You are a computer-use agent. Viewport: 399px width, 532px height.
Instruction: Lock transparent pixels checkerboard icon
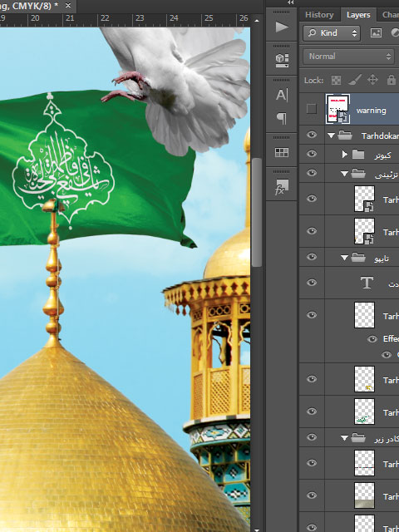pyautogui.click(x=336, y=81)
